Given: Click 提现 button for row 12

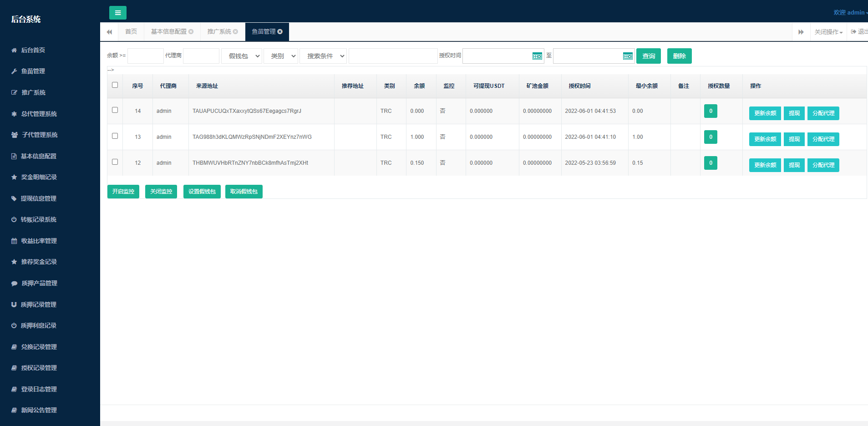Looking at the screenshot, I should click(794, 165).
